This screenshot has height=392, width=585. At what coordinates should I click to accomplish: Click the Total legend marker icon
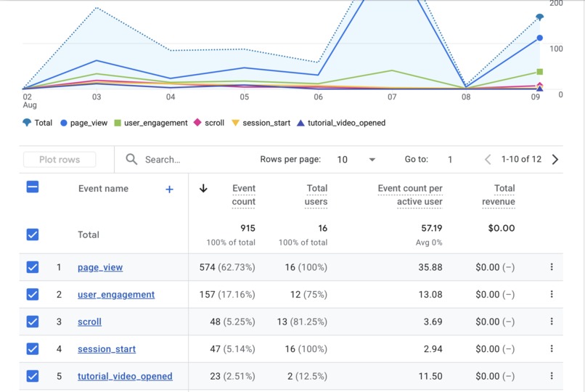click(27, 123)
